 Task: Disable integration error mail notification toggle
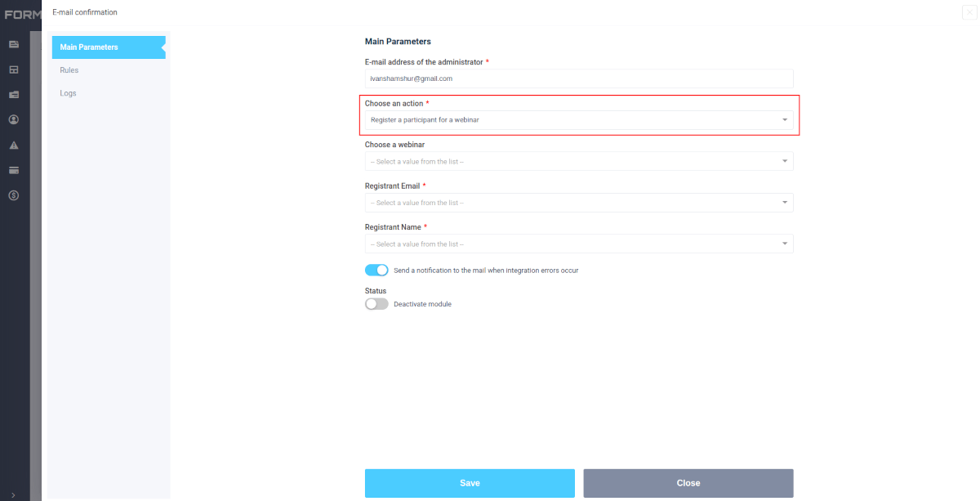[x=376, y=271]
